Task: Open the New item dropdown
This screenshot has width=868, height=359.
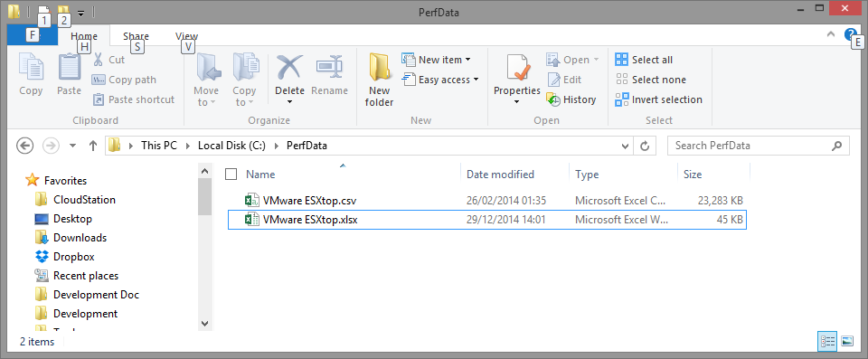Action: pos(436,60)
